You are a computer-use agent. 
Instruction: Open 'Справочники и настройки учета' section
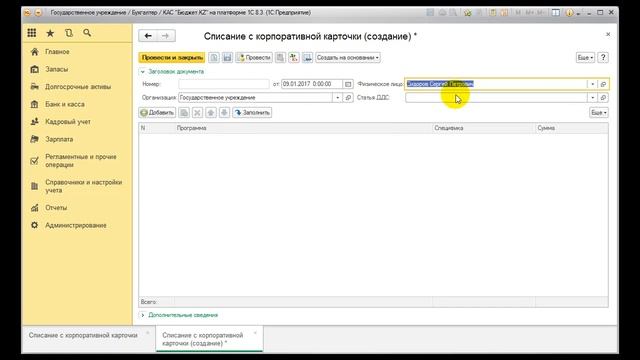tap(83, 187)
